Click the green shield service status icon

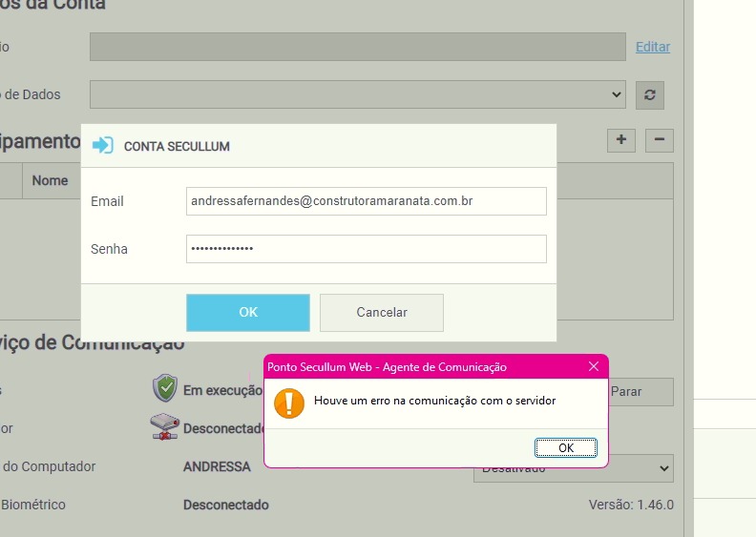point(165,389)
